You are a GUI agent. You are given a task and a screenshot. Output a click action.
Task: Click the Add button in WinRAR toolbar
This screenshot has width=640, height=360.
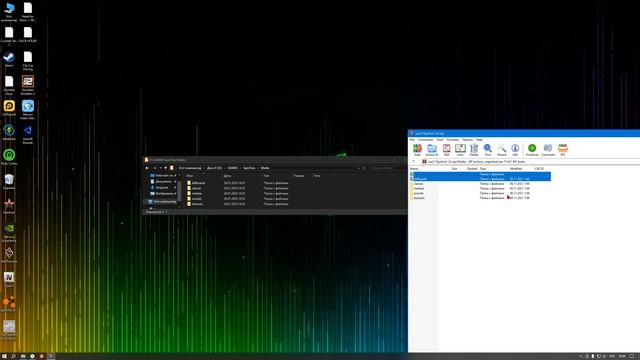coord(417,150)
